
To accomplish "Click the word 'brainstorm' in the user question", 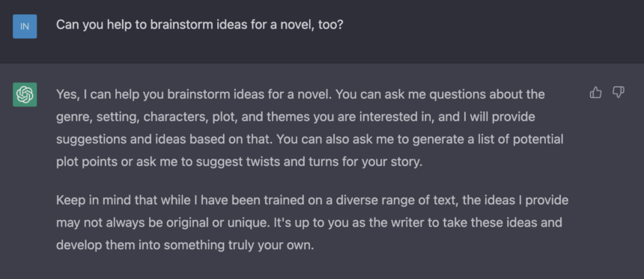I will click(x=180, y=25).
